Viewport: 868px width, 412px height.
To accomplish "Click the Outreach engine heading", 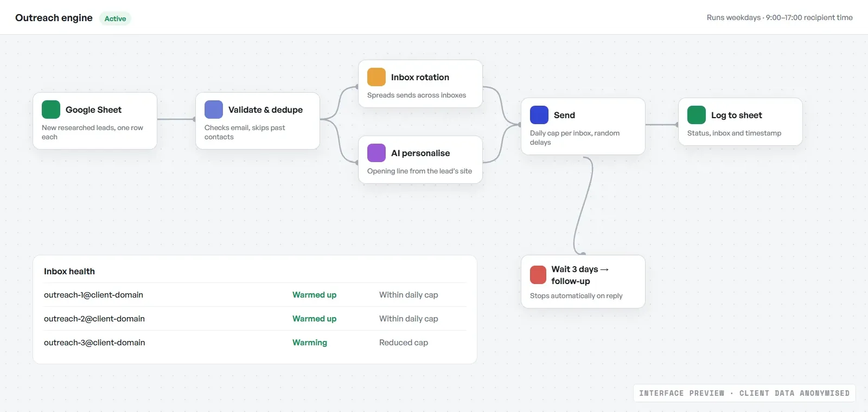I will tap(54, 18).
